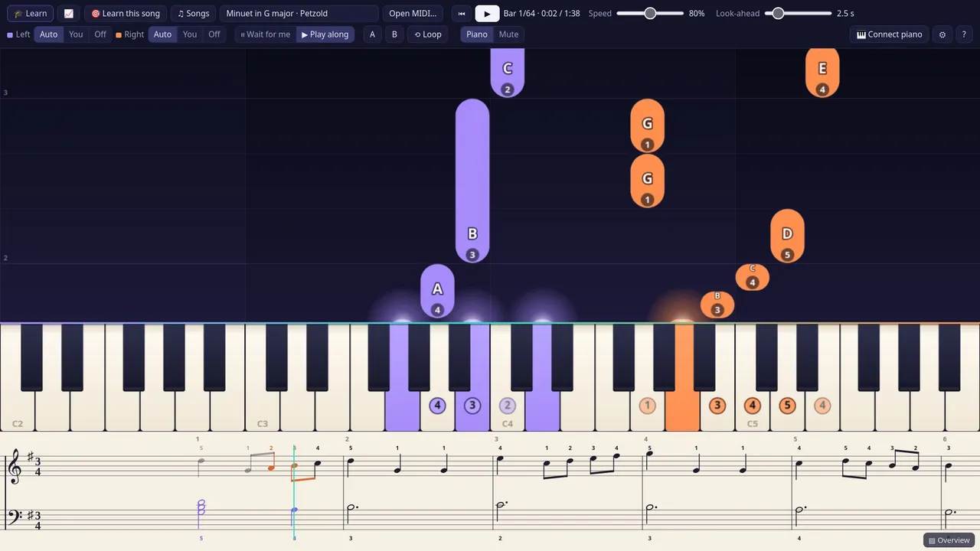Click the long falling purple B note

tap(472, 181)
